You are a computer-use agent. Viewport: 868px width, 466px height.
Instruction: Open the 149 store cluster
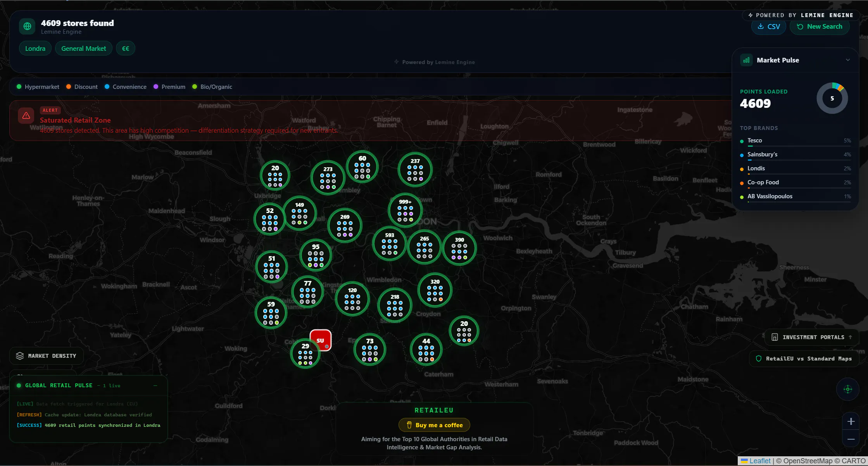coord(300,213)
